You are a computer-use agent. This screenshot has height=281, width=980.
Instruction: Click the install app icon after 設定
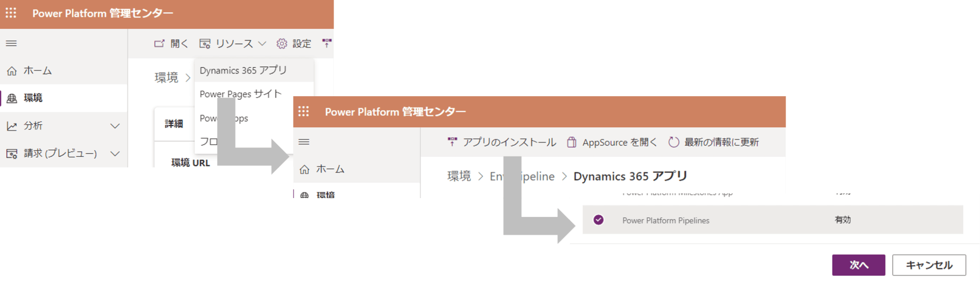327,43
